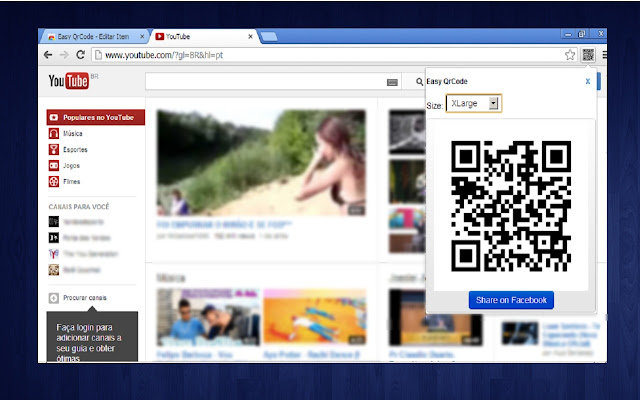Open a new tab button
This screenshot has width=640, height=400.
click(269, 36)
